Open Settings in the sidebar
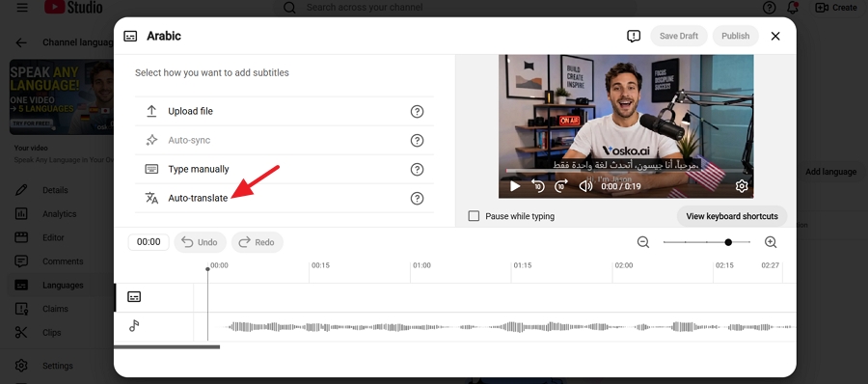The height and width of the screenshot is (384, 868). point(58,367)
